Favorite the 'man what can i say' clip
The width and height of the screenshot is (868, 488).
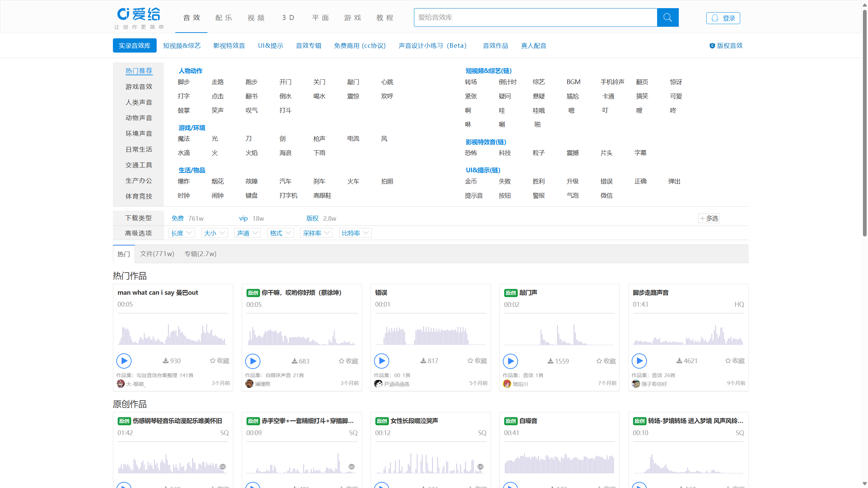click(219, 361)
